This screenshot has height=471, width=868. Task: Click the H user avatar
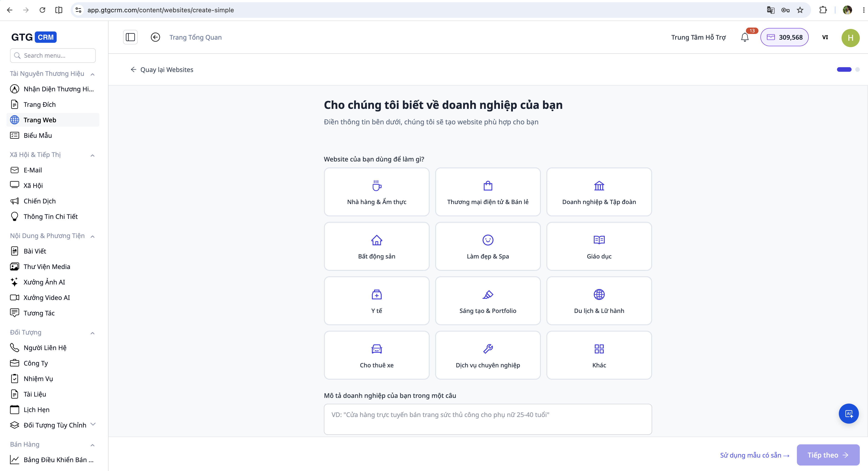[x=850, y=37]
